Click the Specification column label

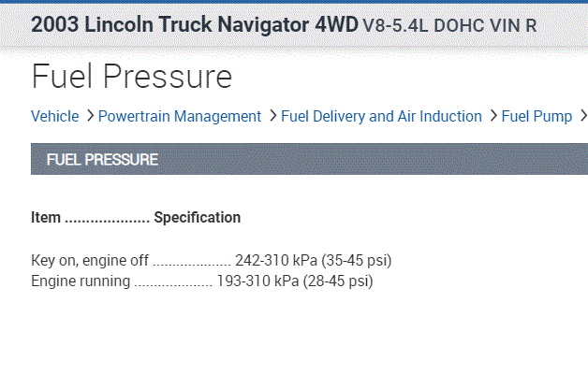click(x=197, y=218)
